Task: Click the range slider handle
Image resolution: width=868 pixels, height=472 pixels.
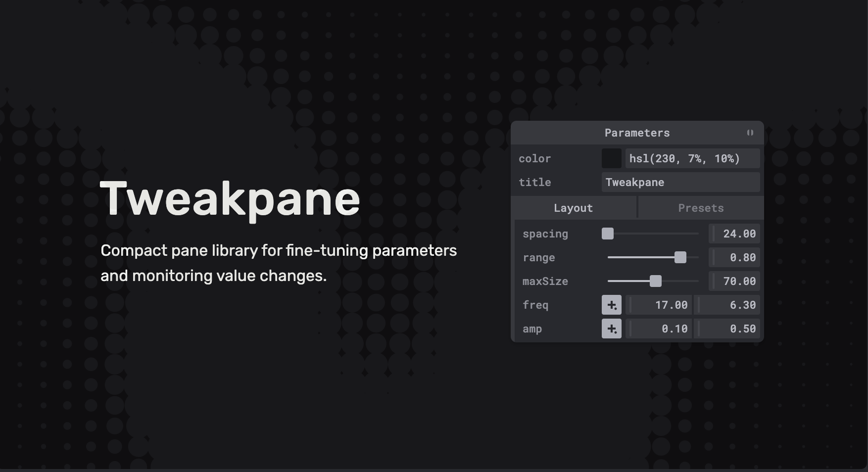Action: coord(680,257)
